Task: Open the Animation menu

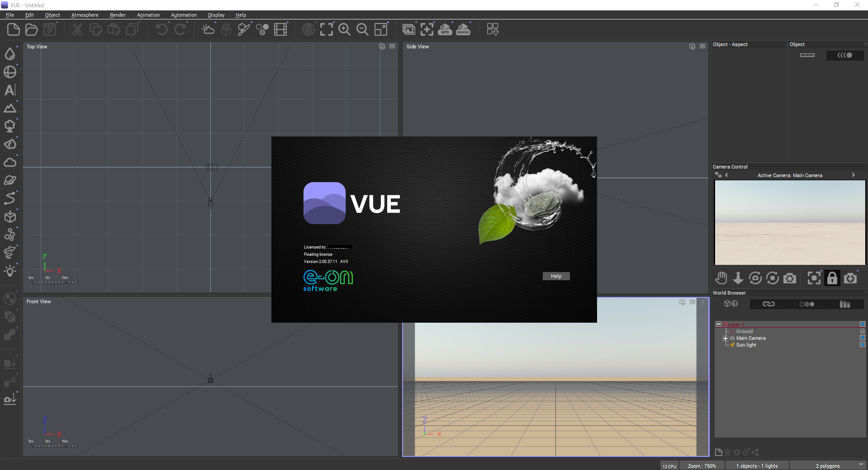Action: (x=148, y=15)
